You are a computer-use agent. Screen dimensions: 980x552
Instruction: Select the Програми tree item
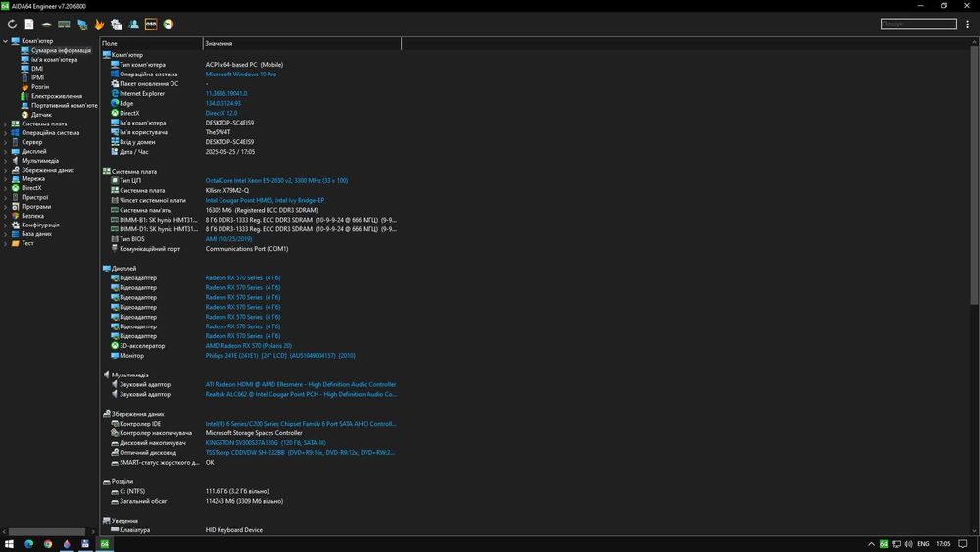click(36, 206)
